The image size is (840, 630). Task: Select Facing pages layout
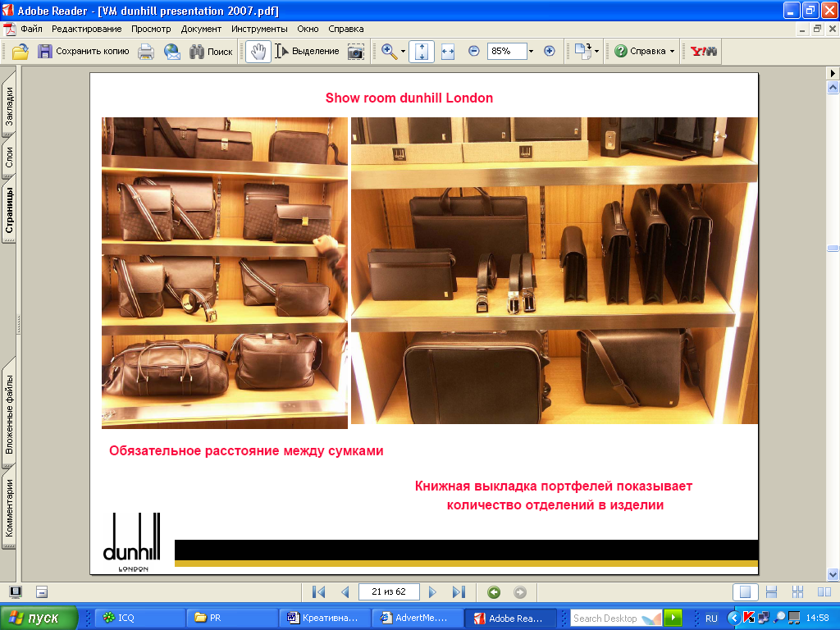pos(824,592)
